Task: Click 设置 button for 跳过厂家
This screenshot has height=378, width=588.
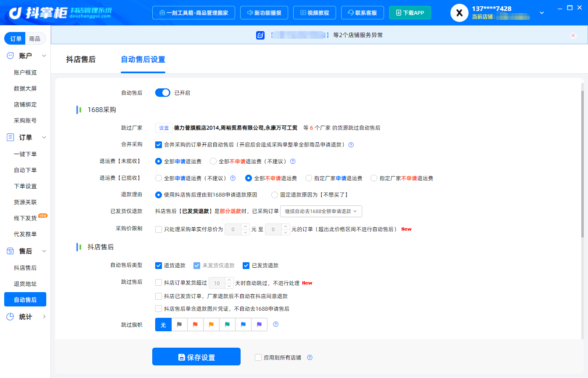Action: [164, 128]
